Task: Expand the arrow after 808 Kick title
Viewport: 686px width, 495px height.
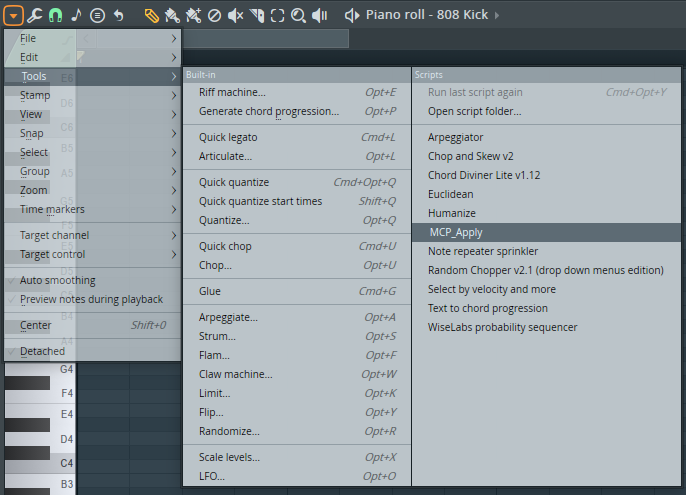Action: click(497, 15)
